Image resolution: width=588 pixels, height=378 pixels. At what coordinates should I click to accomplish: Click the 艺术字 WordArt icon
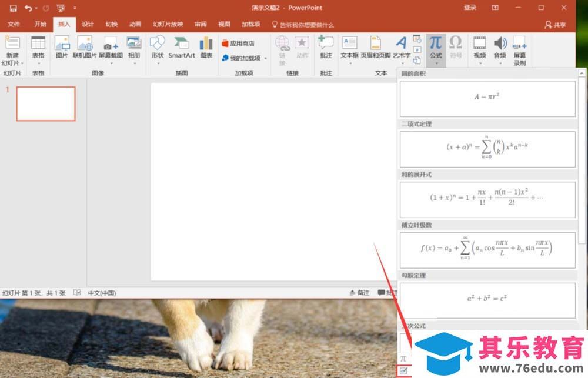tap(401, 42)
